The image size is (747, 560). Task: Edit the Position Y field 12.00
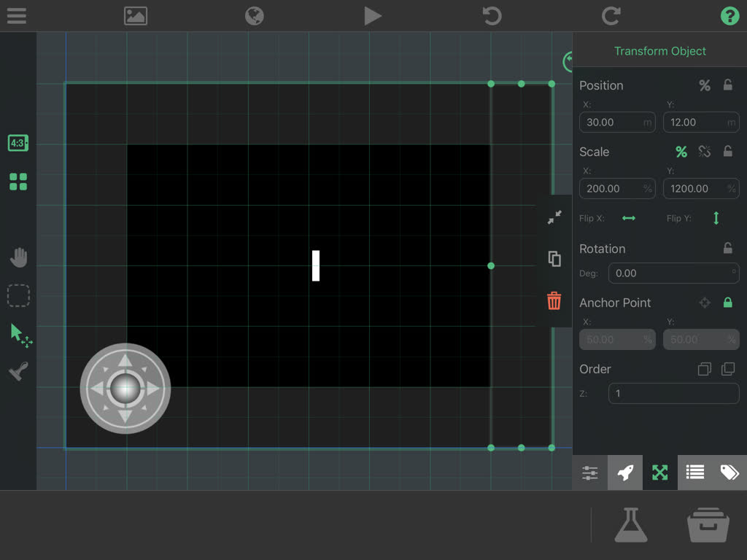pyautogui.click(x=701, y=122)
